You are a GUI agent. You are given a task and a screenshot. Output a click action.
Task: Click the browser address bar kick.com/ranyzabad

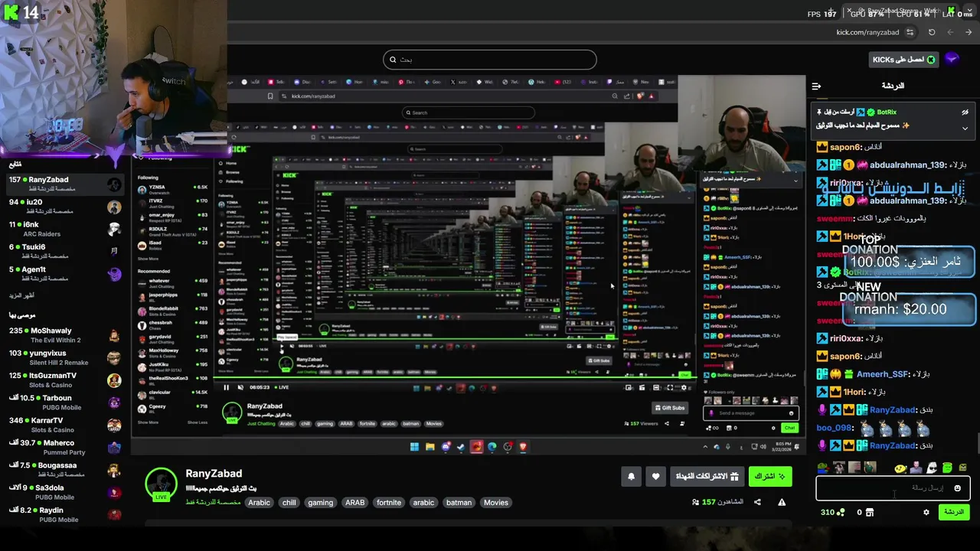pos(867,32)
